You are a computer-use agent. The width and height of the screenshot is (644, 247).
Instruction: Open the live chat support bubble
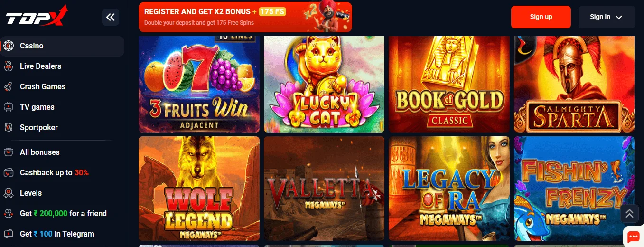tap(633, 236)
